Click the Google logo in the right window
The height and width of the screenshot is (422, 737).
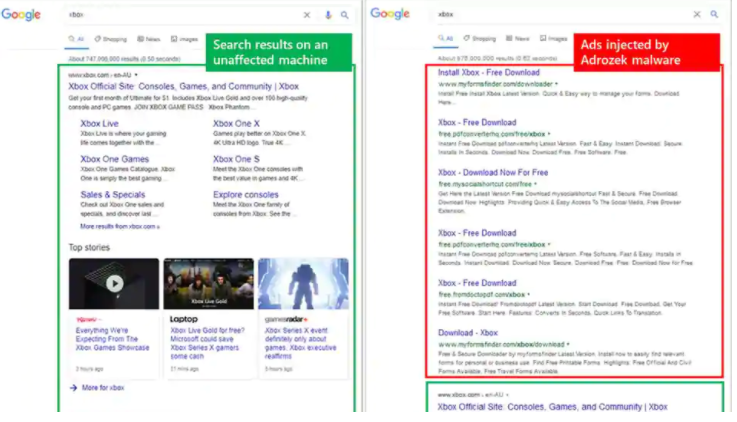pos(390,14)
